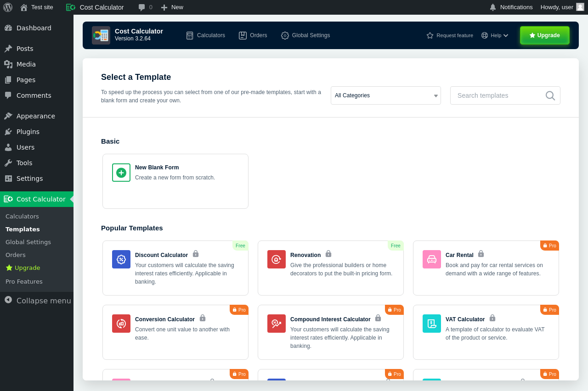This screenshot has width=588, height=391.
Task: Click the lock icon beside Renovation
Action: coord(328,254)
